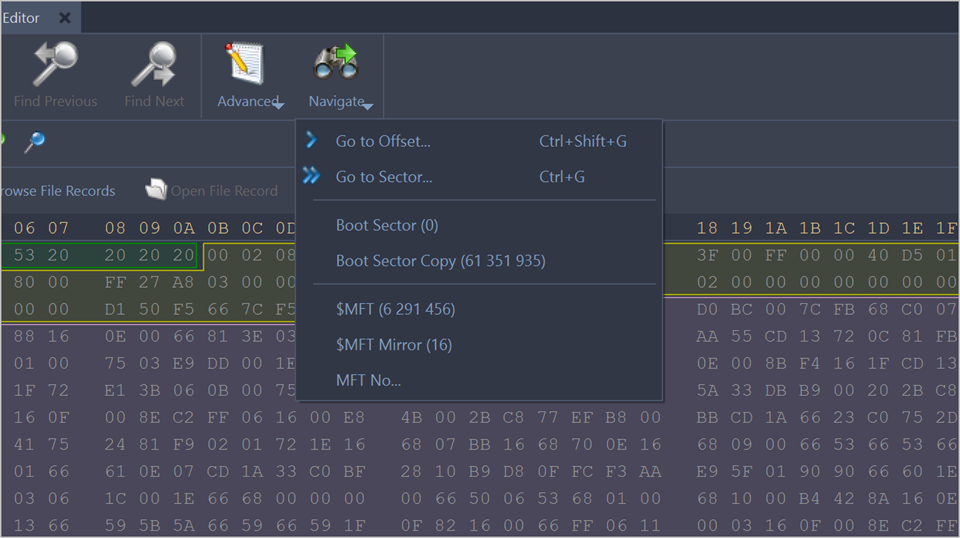
Task: Click the double chevron Go to Sector icon
Action: point(312,177)
